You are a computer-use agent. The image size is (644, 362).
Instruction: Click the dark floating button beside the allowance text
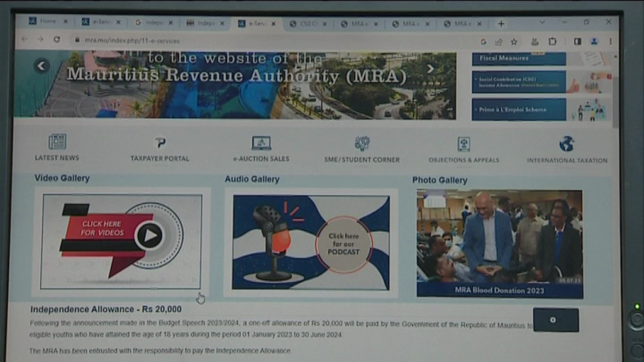click(x=556, y=320)
